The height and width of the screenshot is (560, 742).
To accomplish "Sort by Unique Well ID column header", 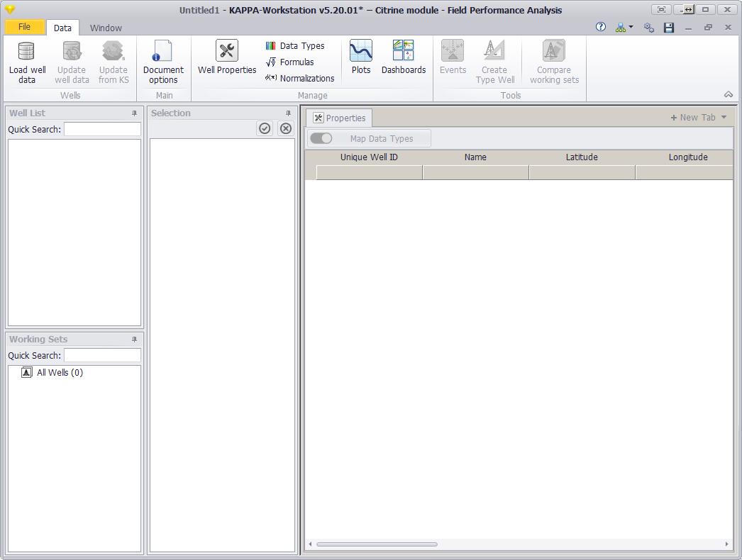I will (x=369, y=157).
